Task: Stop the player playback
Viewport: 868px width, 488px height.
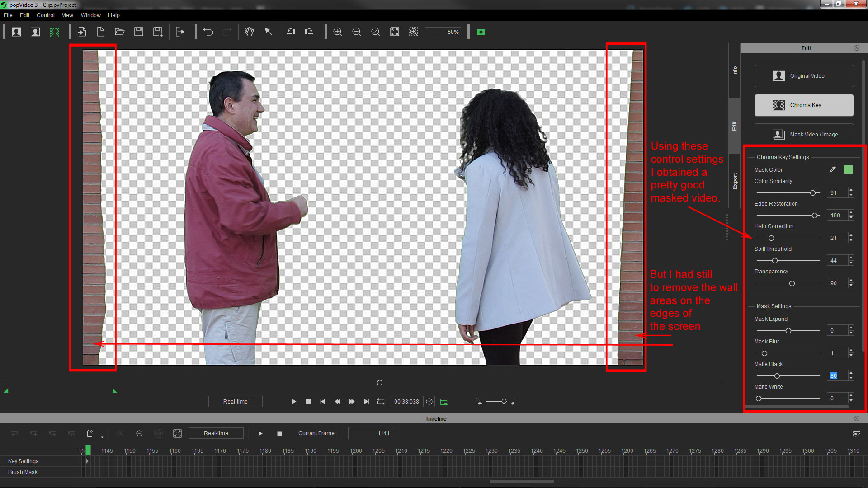Action: (x=308, y=401)
